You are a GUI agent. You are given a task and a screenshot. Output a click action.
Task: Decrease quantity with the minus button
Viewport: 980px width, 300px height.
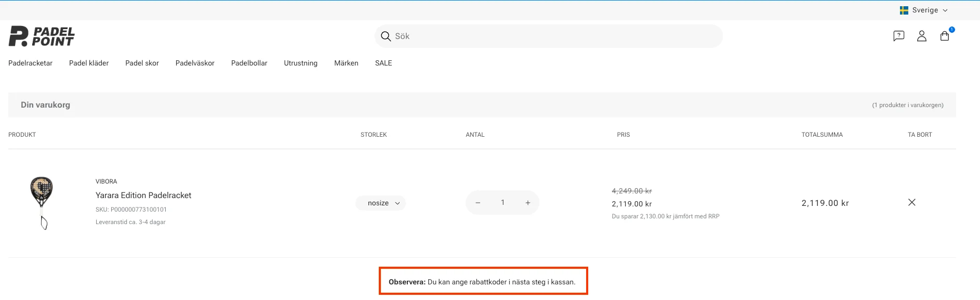click(x=478, y=203)
